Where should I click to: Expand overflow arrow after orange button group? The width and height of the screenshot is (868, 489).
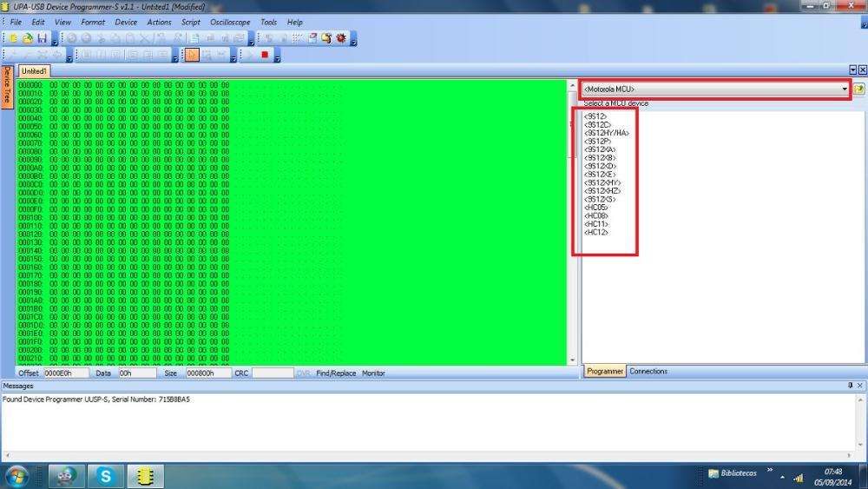point(233,56)
